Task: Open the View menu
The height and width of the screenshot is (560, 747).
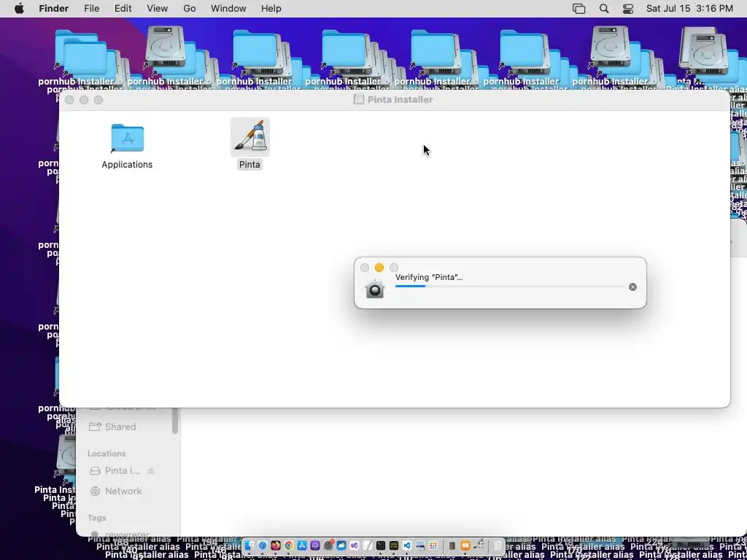Action: coord(158,9)
